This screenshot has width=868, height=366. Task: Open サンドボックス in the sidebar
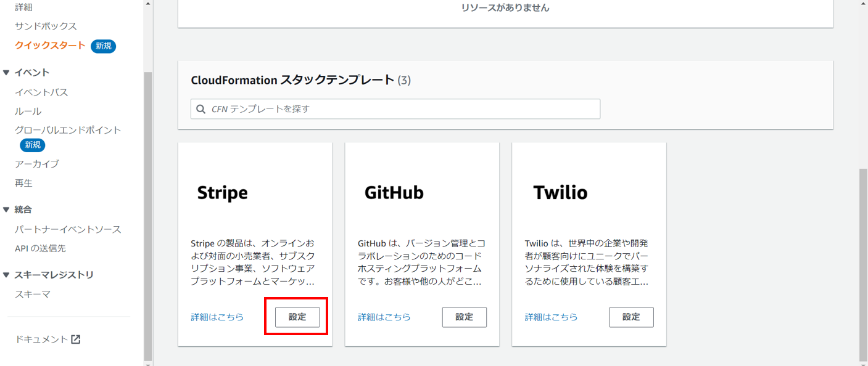pos(46,26)
